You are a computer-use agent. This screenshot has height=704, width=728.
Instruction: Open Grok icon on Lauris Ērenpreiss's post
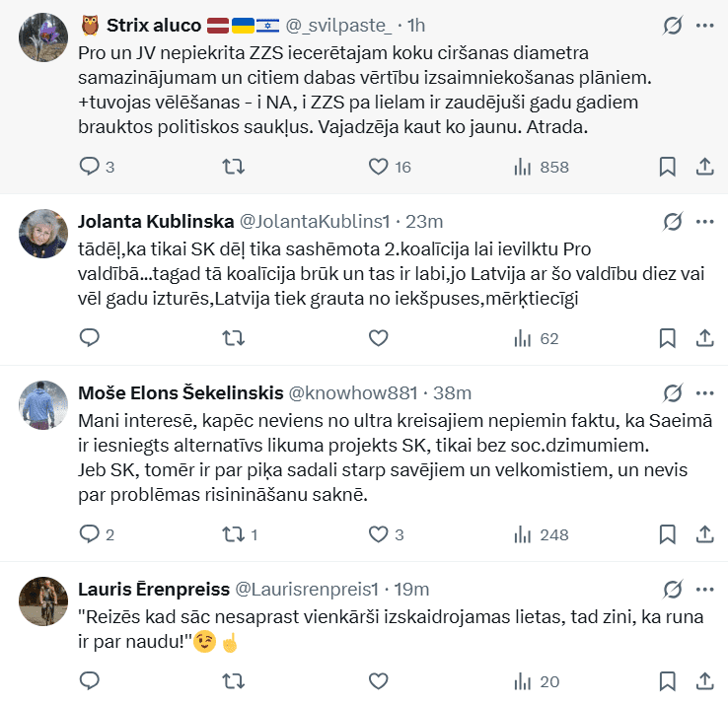tap(673, 590)
